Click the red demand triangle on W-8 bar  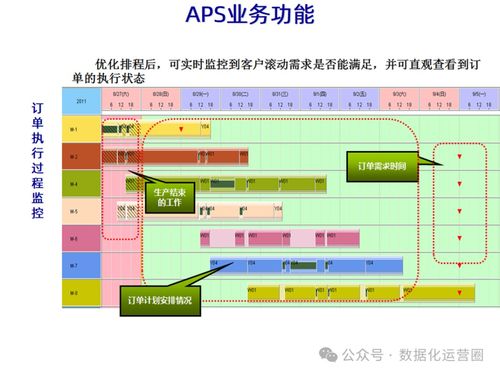459,293
